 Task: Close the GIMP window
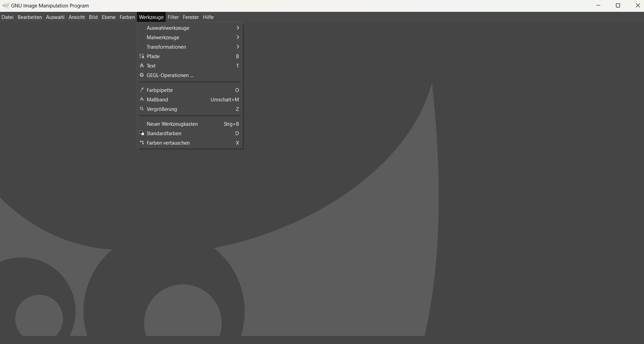(x=638, y=6)
